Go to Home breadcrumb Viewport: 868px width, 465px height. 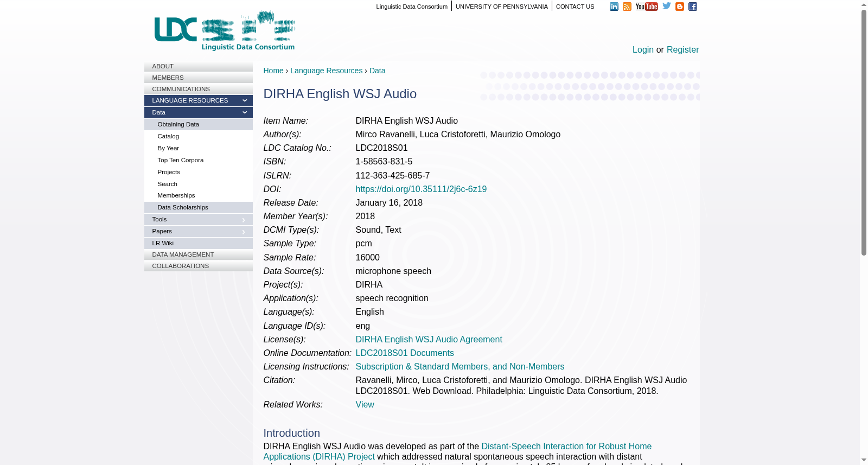pyautogui.click(x=273, y=71)
